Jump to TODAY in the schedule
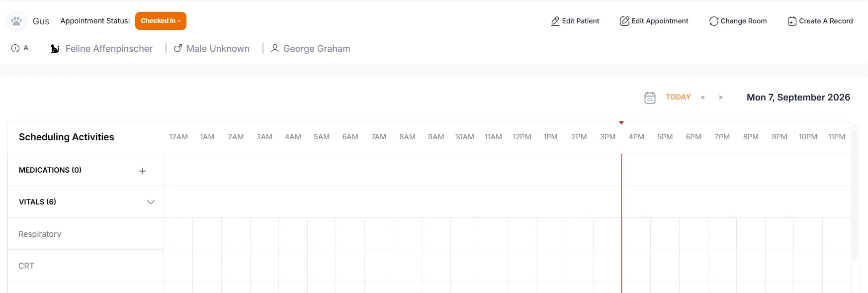The width and height of the screenshot is (868, 293). 678,97
